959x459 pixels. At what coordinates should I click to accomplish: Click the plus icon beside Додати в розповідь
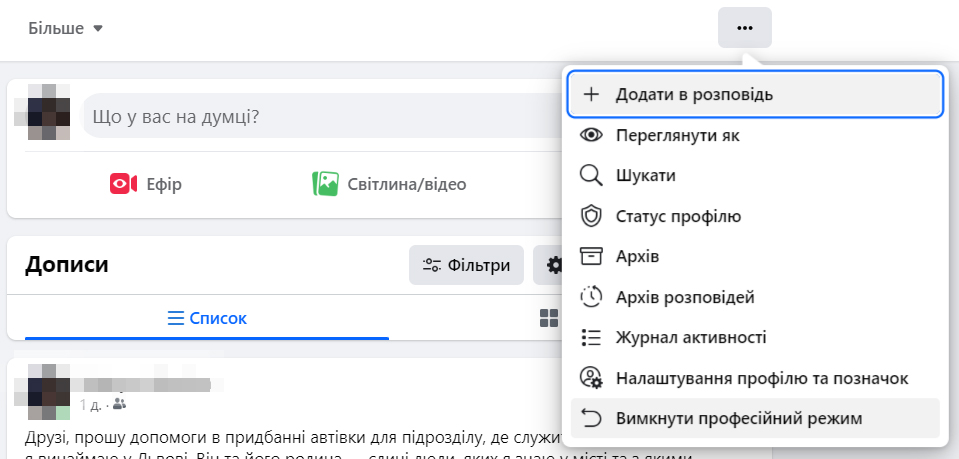point(592,94)
